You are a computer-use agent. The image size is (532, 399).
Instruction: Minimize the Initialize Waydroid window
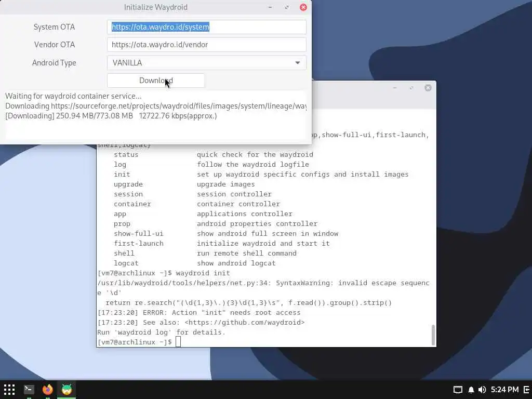[270, 7]
